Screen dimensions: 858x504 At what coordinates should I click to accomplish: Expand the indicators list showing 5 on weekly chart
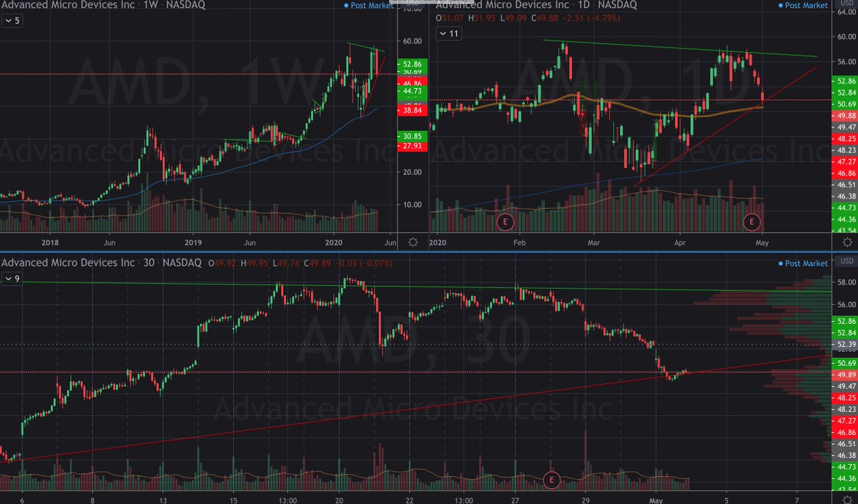point(12,21)
